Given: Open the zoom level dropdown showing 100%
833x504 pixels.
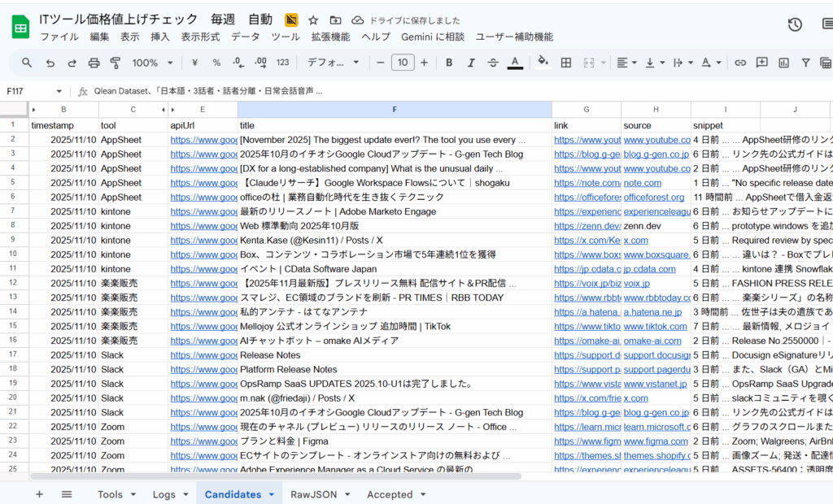Looking at the screenshot, I should [x=151, y=63].
